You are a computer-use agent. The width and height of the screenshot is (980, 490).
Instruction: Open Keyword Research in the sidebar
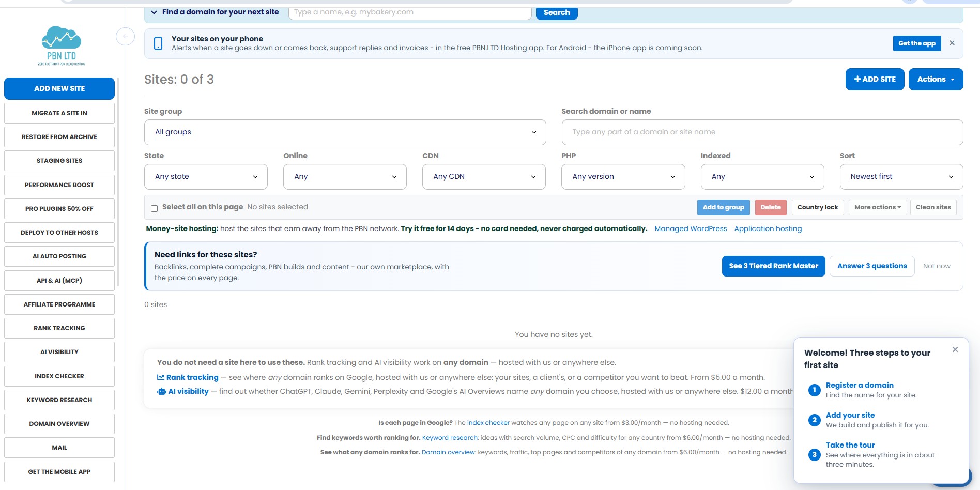(x=59, y=400)
